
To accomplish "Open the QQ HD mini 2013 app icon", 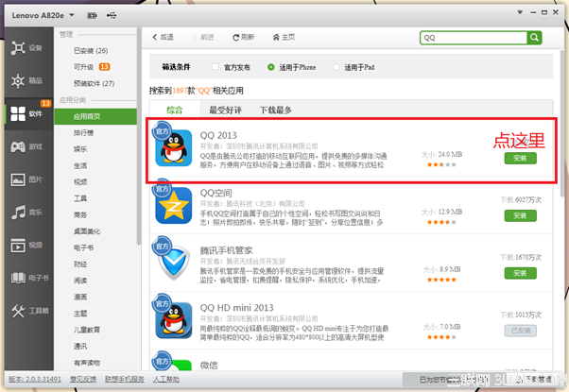I will click(174, 320).
